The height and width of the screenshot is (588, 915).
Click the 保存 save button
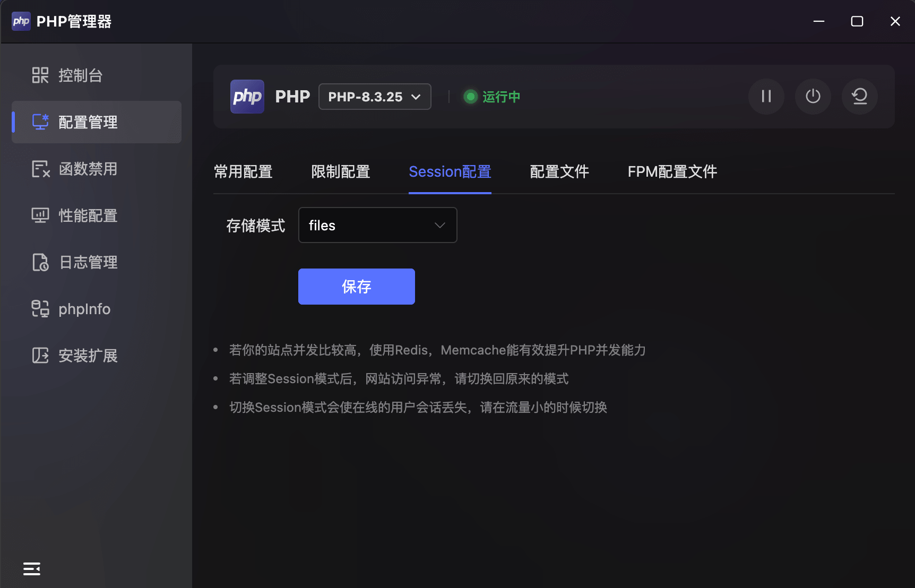coord(357,287)
